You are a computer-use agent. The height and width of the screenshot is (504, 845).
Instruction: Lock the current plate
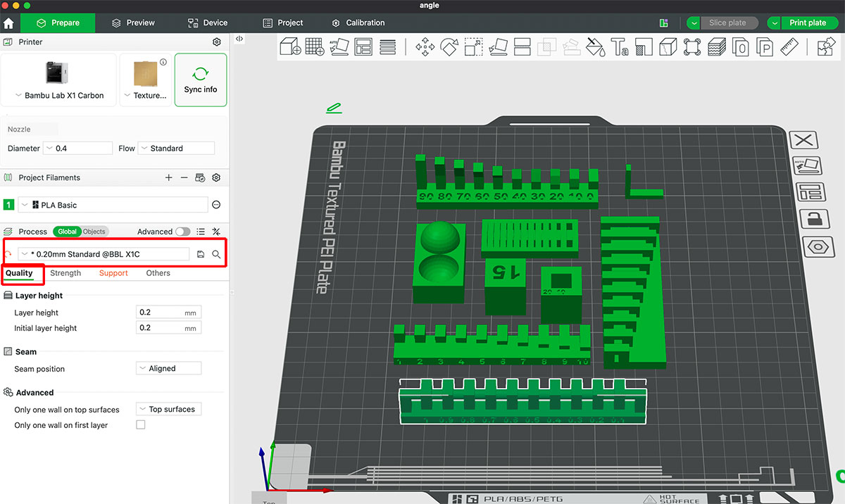[815, 219]
